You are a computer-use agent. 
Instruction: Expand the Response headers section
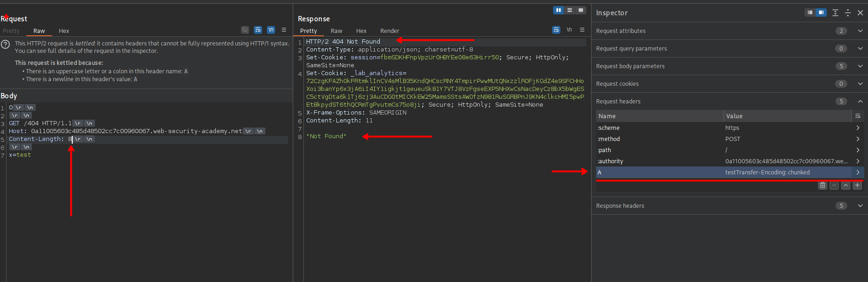(x=860, y=206)
